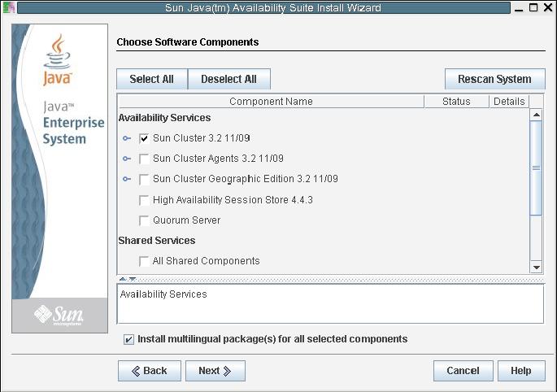Open Help for this wizard page
This screenshot has height=392, width=557.
521,371
